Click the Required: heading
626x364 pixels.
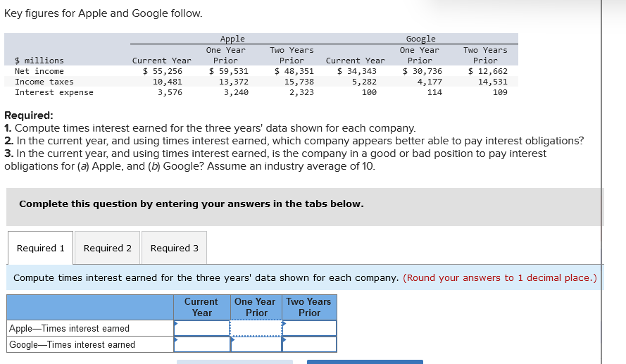coord(28,115)
